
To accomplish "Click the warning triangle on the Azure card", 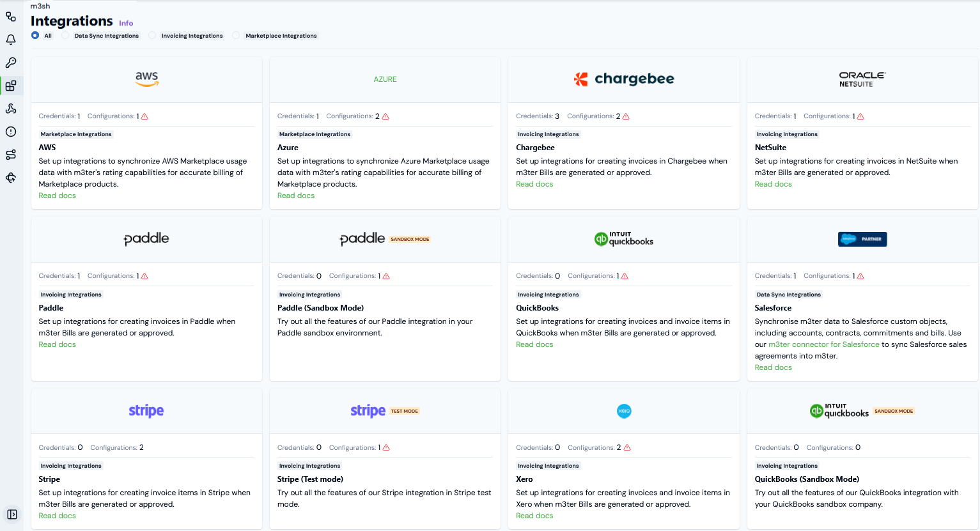I will [x=385, y=116].
